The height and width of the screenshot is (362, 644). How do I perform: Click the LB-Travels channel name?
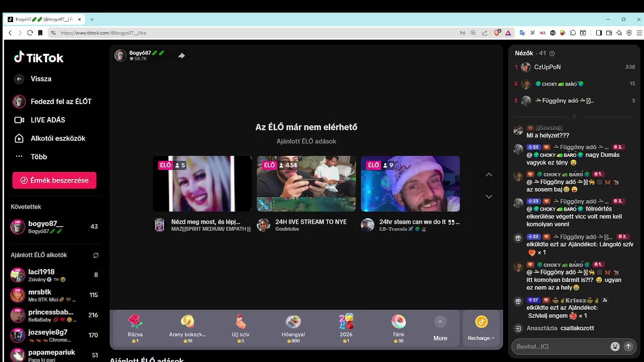(403, 229)
